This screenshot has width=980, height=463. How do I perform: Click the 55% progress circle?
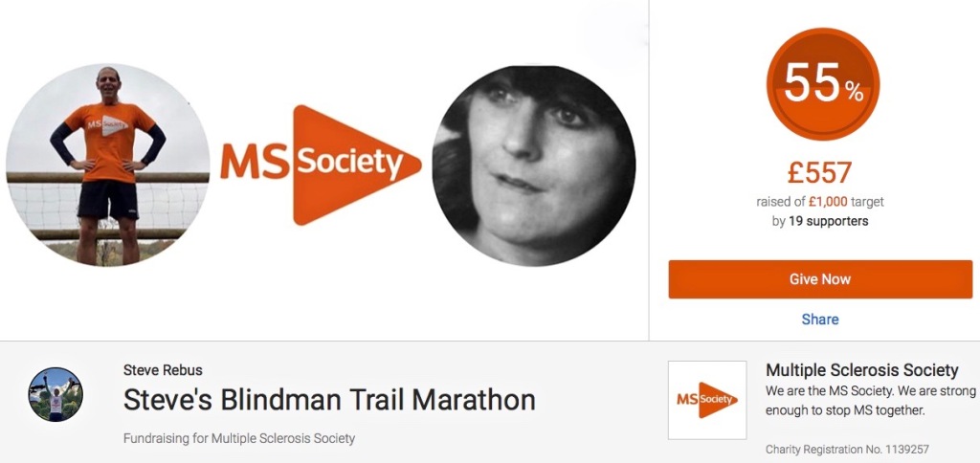pyautogui.click(x=822, y=84)
